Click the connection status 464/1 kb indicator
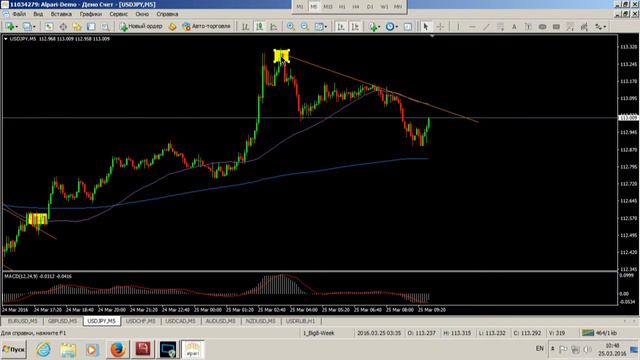The width and height of the screenshot is (640, 360). (x=600, y=333)
